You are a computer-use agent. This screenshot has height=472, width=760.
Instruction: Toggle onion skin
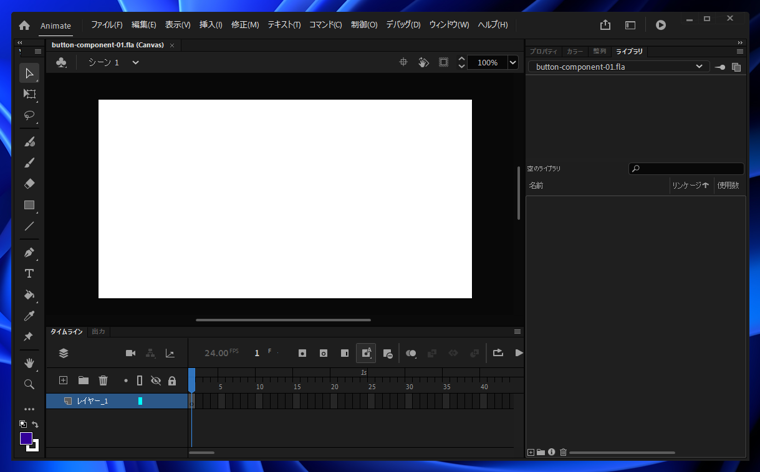(411, 353)
